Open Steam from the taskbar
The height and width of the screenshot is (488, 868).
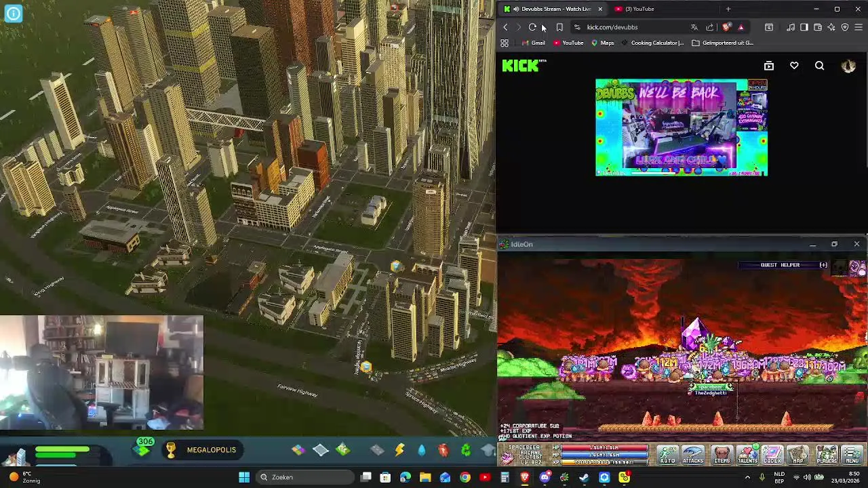pos(584,477)
